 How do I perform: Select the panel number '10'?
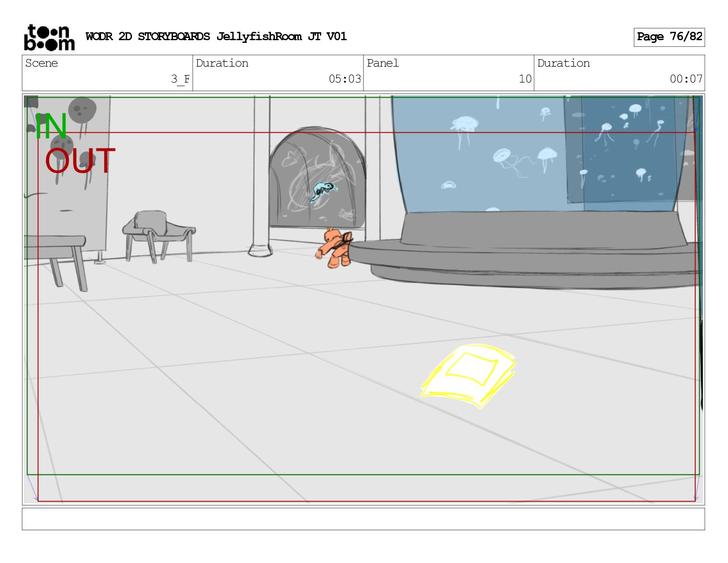(525, 79)
